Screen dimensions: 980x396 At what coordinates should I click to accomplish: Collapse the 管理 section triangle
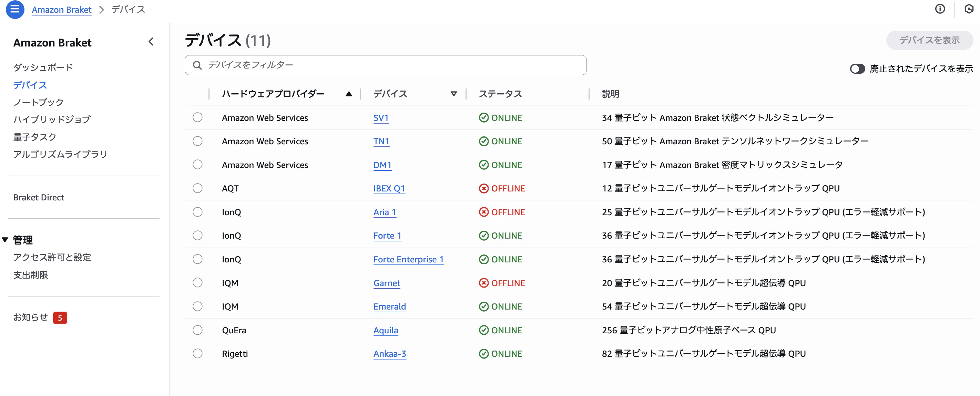click(5, 240)
